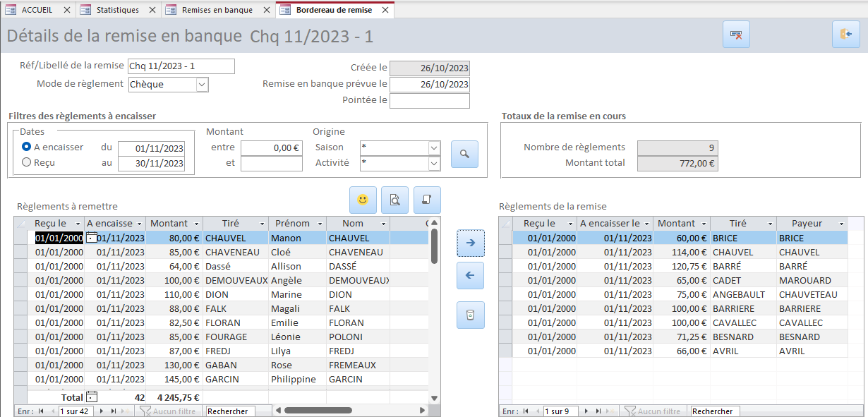Click the calendar icon in the Total row

pyautogui.click(x=91, y=397)
